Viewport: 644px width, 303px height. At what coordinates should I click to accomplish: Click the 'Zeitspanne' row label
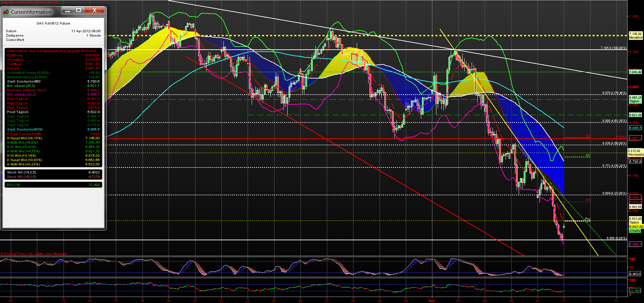[x=15, y=36]
